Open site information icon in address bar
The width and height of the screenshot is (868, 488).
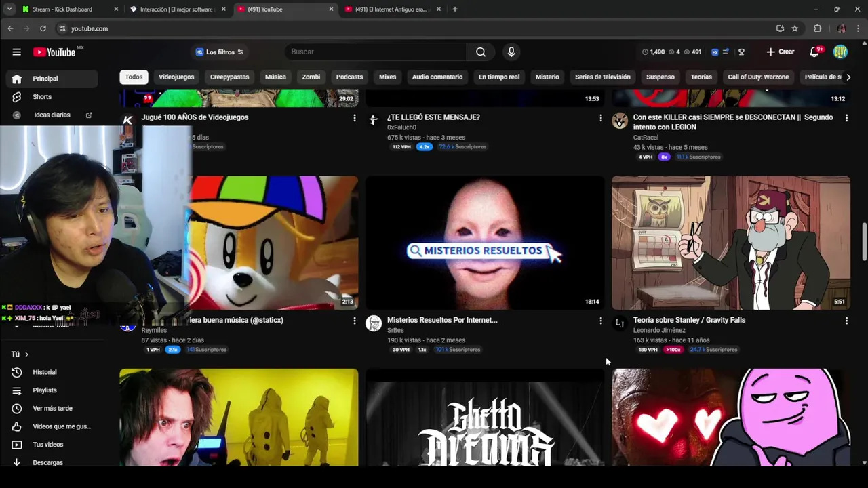coord(62,28)
